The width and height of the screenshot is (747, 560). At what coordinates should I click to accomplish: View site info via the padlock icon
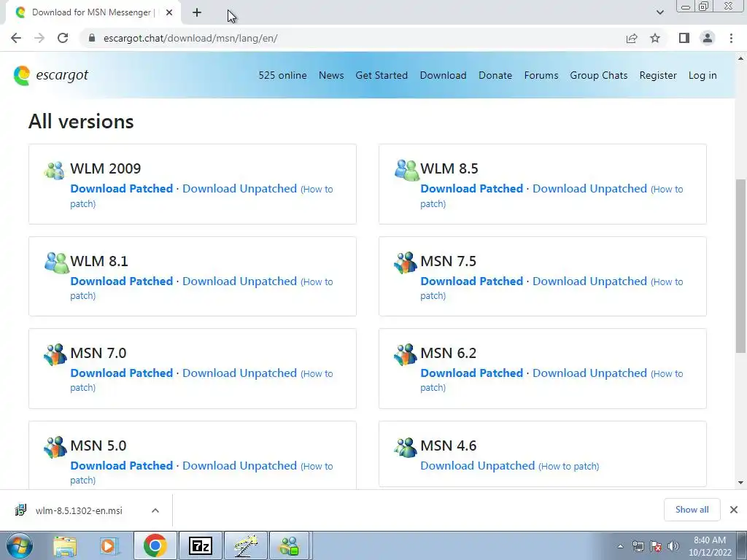pyautogui.click(x=92, y=38)
